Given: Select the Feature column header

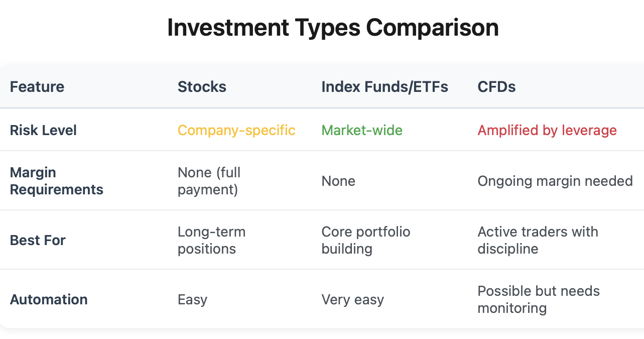Looking at the screenshot, I should tap(37, 87).
